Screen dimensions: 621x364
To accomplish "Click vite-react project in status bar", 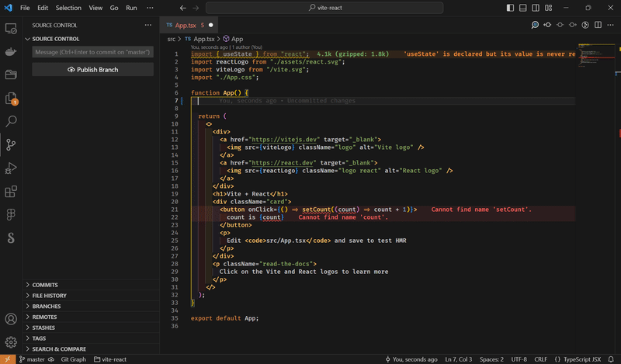I will pyautogui.click(x=110, y=359).
